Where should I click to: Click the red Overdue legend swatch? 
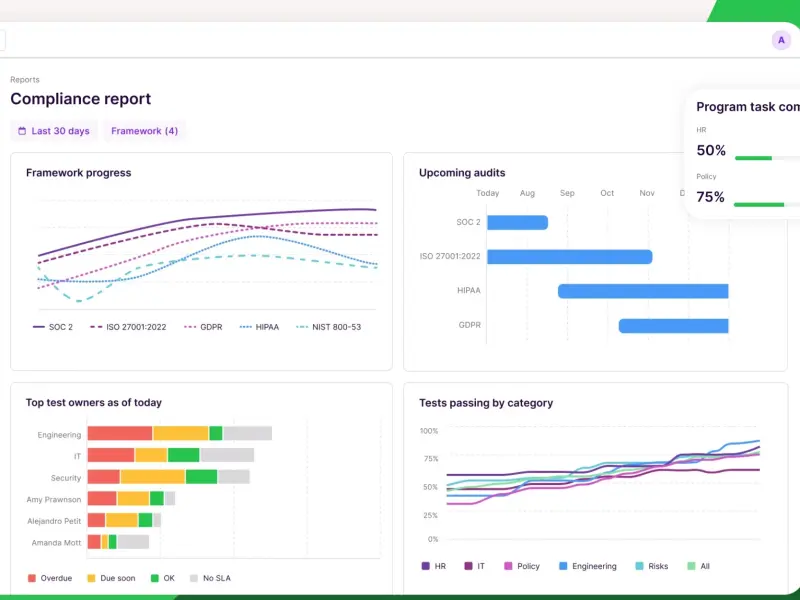(x=32, y=578)
